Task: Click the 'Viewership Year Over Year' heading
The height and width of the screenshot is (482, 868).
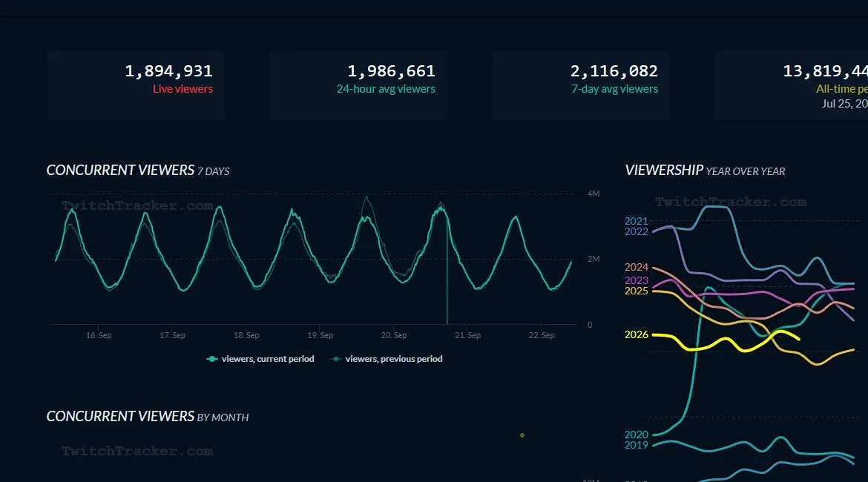Action: 705,171
